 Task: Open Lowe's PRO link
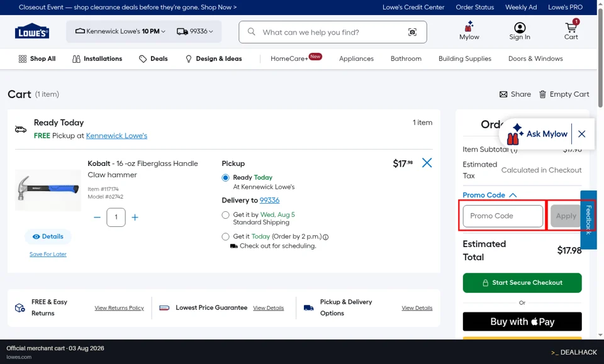[x=565, y=8]
